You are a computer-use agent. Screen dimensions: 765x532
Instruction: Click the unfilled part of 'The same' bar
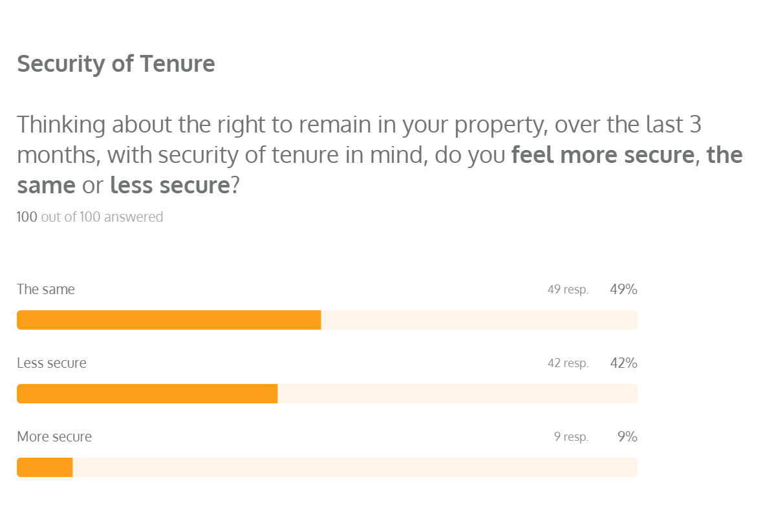(479, 320)
